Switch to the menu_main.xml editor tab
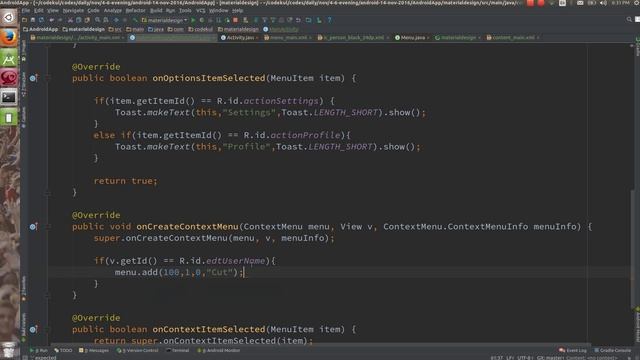640x360 pixels. 288,38
